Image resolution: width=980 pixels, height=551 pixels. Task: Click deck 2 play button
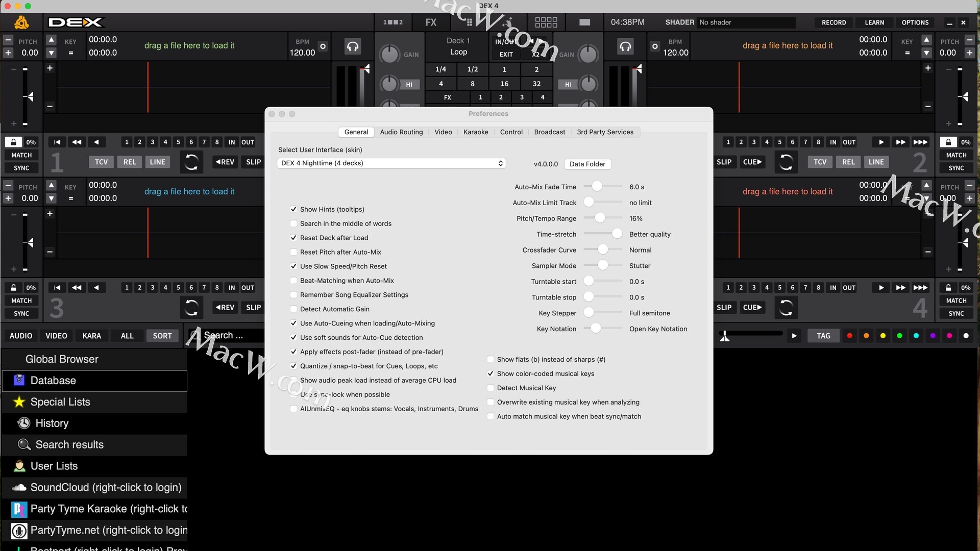881,142
